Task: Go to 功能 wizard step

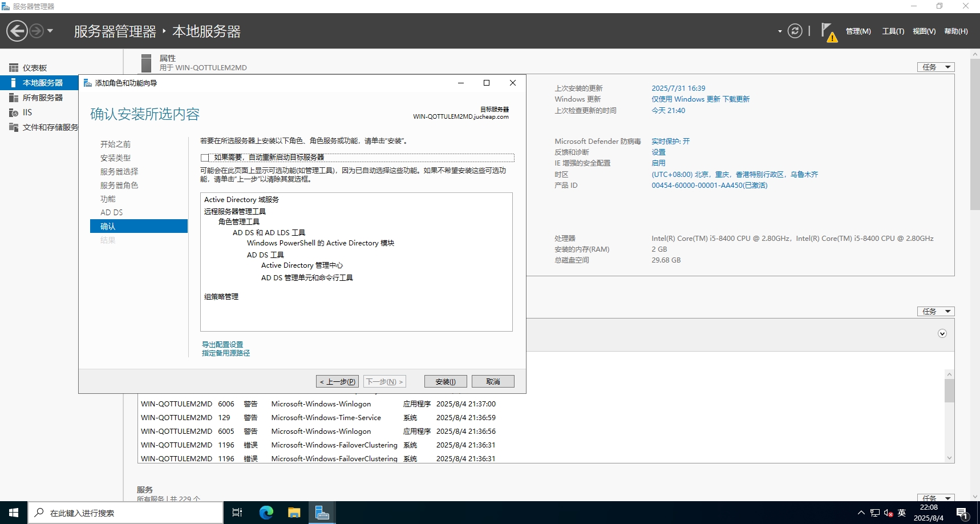Action: pos(108,199)
